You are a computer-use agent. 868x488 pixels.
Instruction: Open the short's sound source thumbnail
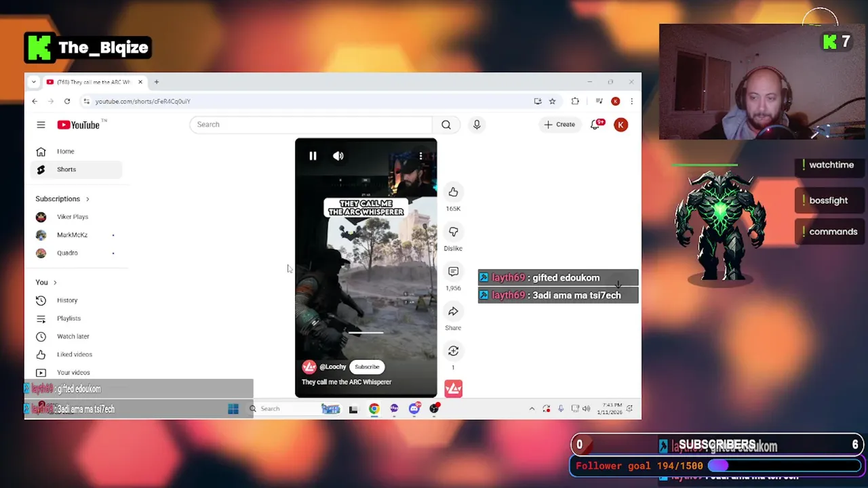(453, 388)
